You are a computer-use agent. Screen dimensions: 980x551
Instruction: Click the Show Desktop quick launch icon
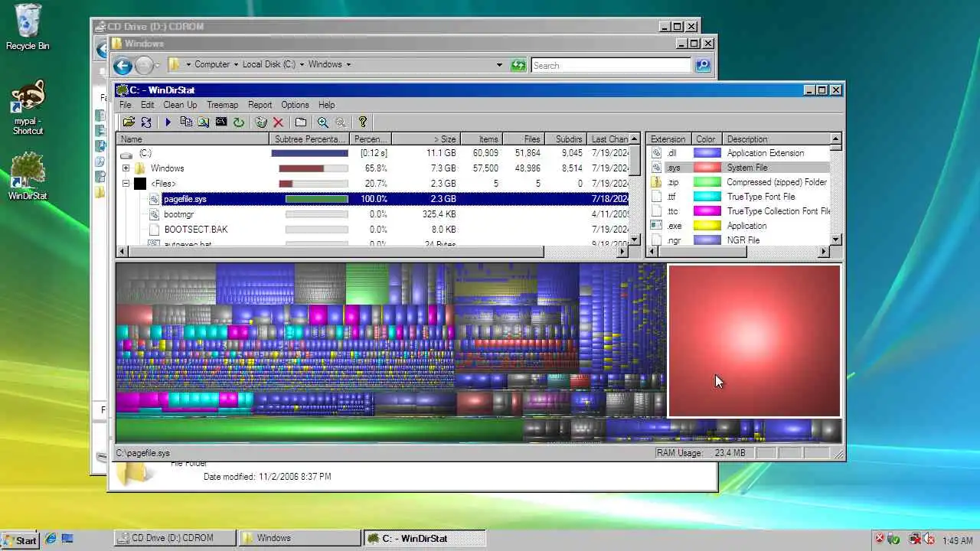(x=67, y=539)
